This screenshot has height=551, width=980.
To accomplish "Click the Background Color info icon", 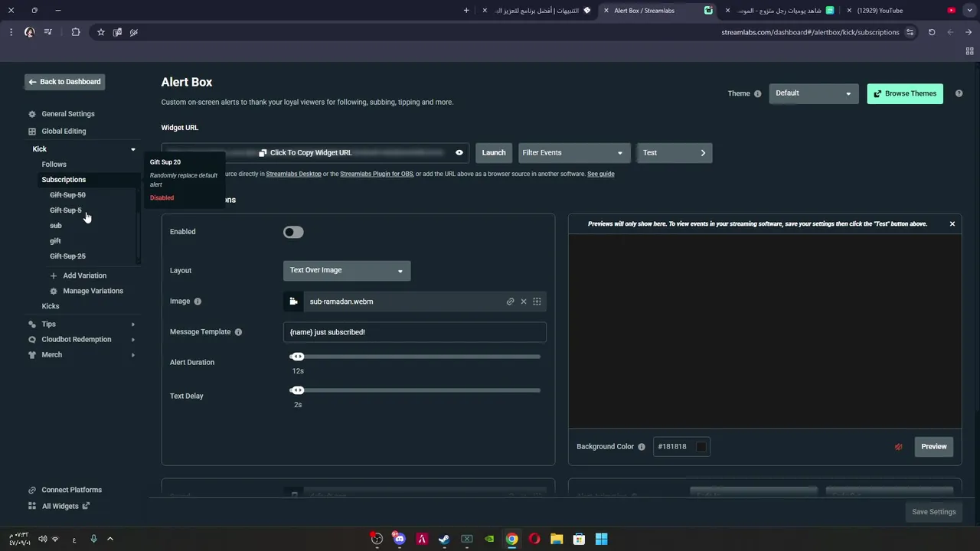I will 642,447.
